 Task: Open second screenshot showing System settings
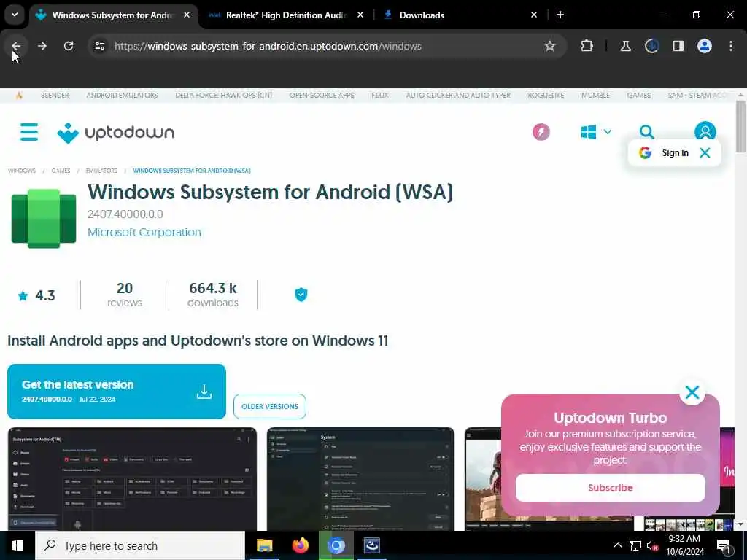pos(360,479)
